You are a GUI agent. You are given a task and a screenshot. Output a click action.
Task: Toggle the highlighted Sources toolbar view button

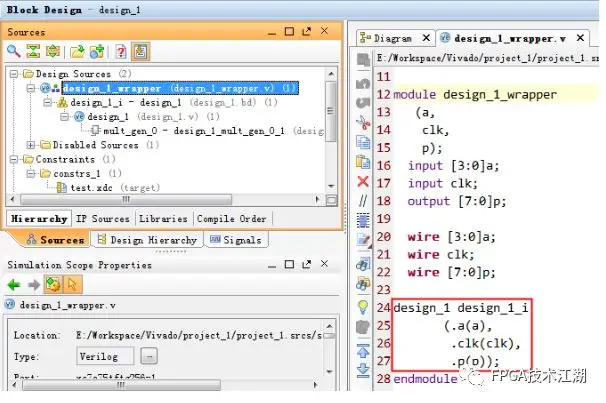click(x=141, y=51)
